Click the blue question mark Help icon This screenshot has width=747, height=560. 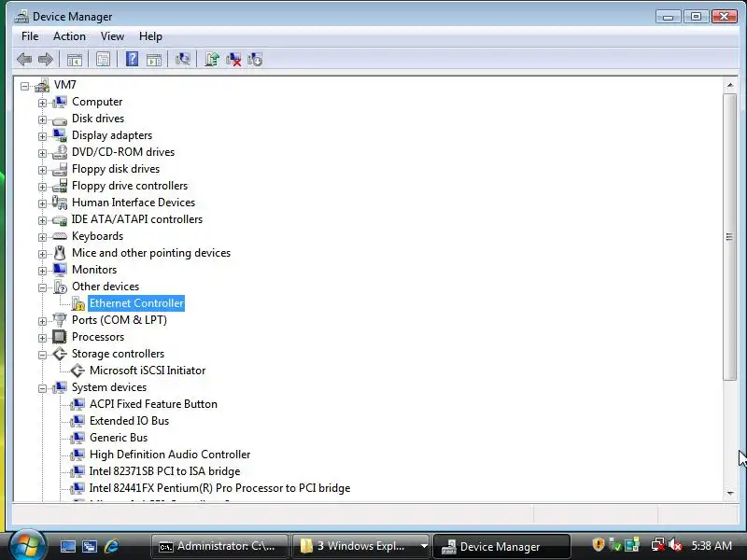pyautogui.click(x=132, y=59)
